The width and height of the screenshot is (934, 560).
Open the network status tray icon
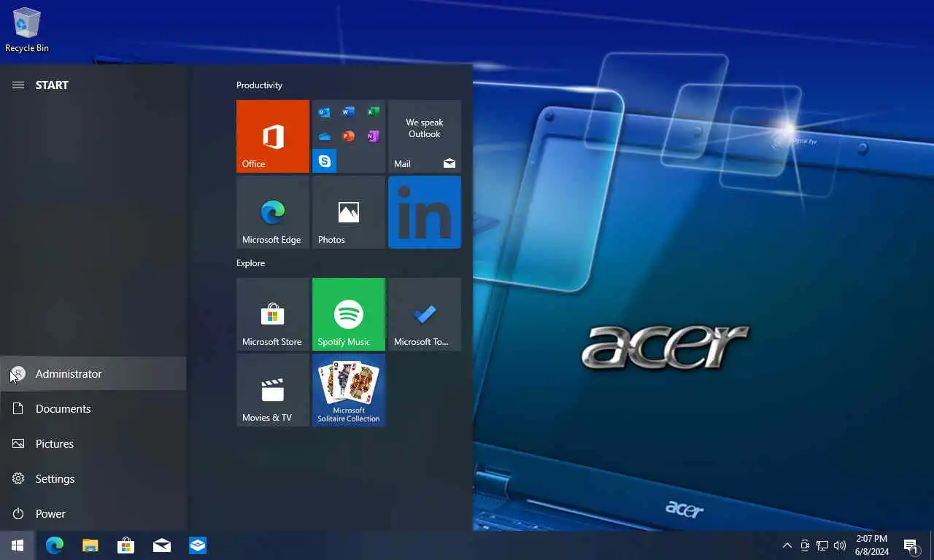point(822,545)
